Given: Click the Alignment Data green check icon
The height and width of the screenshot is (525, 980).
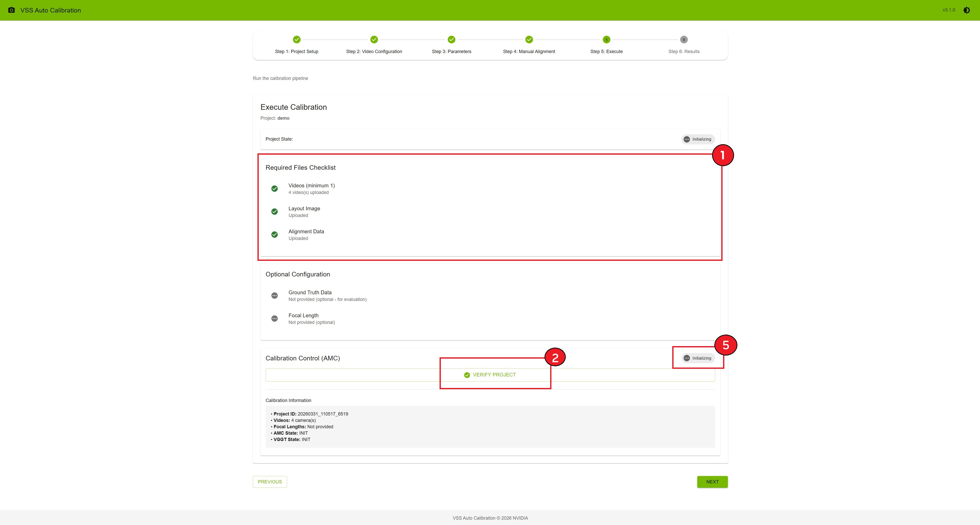Looking at the screenshot, I should 274,235.
